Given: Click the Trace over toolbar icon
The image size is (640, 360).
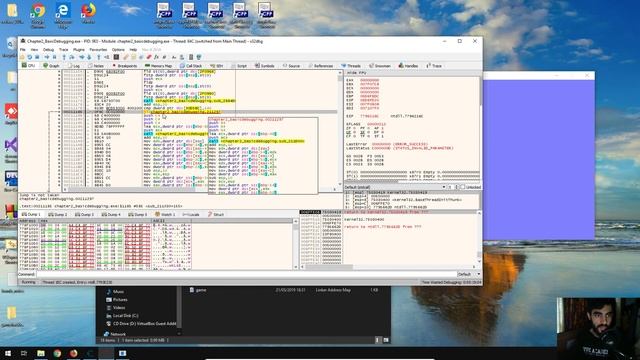Looking at the screenshot, I should click(x=89, y=57).
